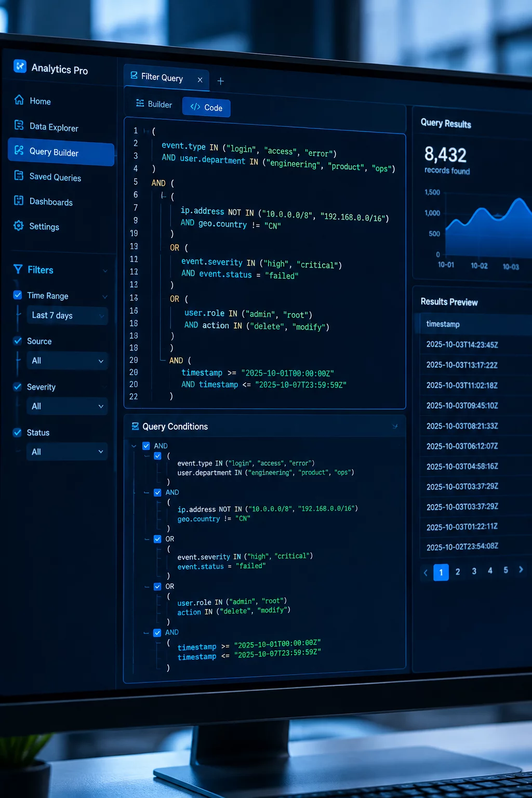The width and height of the screenshot is (532, 798).
Task: Go to results page 5
Action: tap(506, 570)
